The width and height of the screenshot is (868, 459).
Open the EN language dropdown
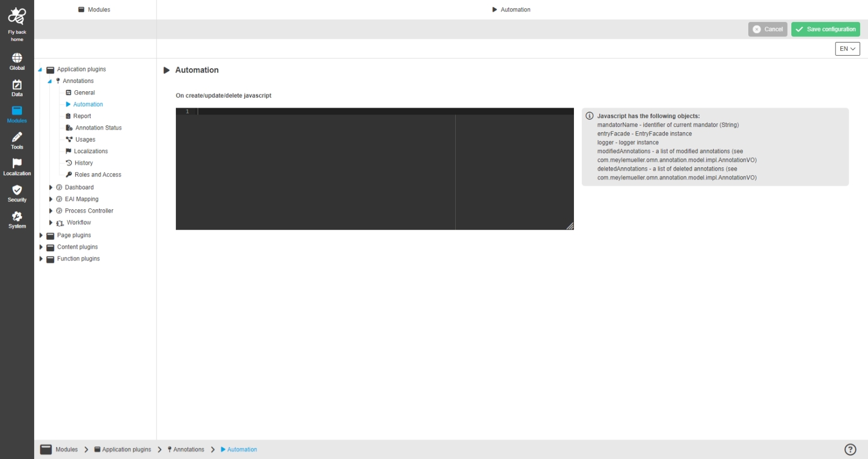[x=848, y=49]
